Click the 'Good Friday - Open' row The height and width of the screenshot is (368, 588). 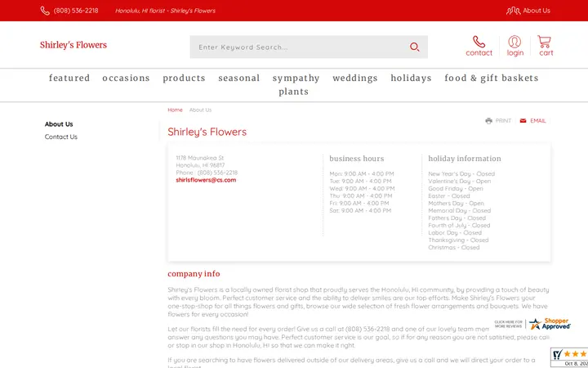click(456, 189)
